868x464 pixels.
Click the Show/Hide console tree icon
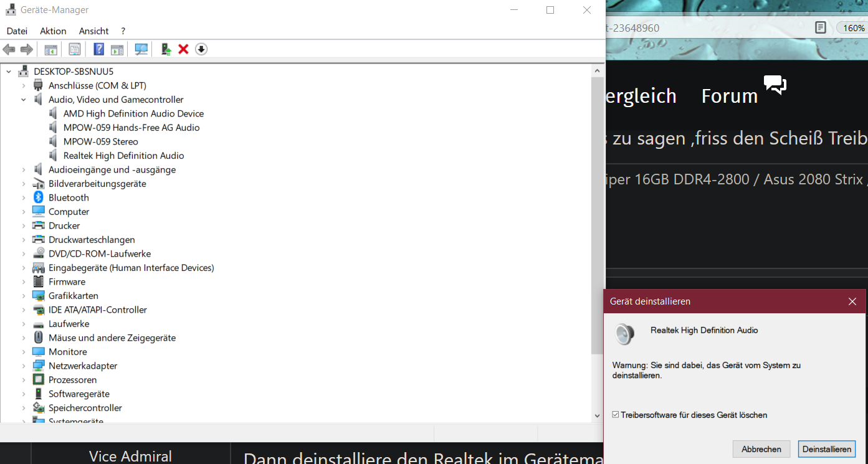point(50,49)
